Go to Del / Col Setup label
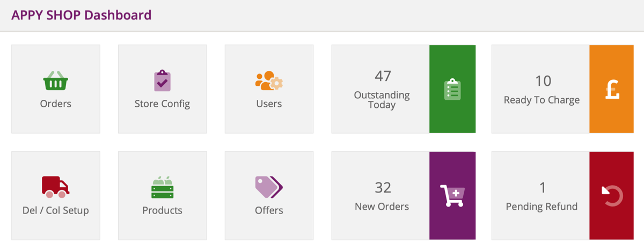 (55, 210)
